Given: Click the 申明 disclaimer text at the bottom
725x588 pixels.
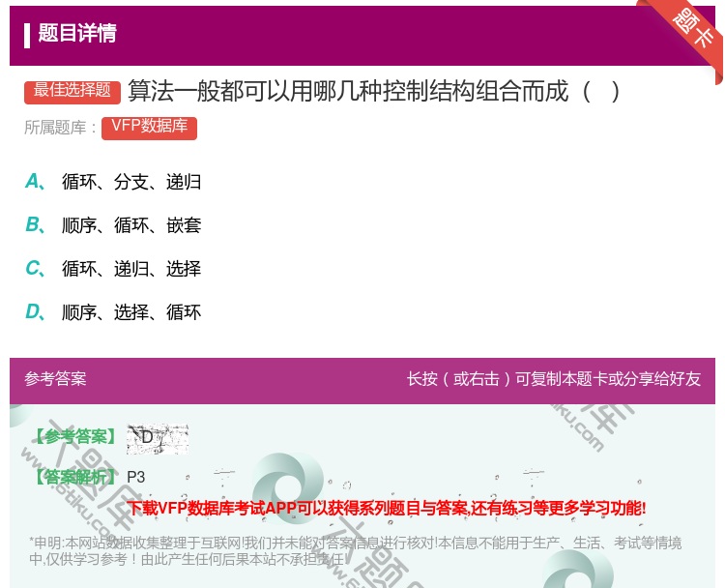Looking at the screenshot, I should click(x=355, y=551).
